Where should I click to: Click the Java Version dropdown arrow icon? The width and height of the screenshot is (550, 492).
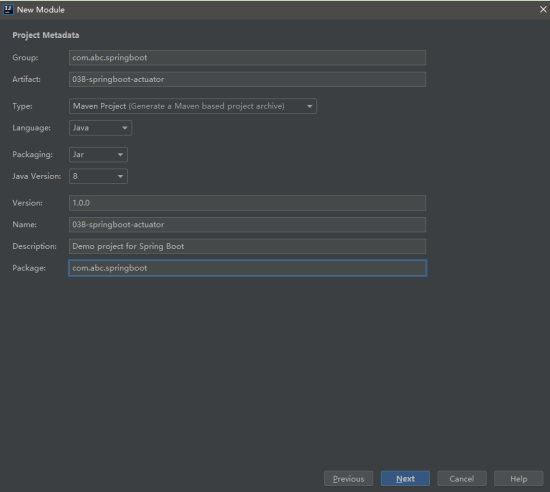[x=120, y=176]
